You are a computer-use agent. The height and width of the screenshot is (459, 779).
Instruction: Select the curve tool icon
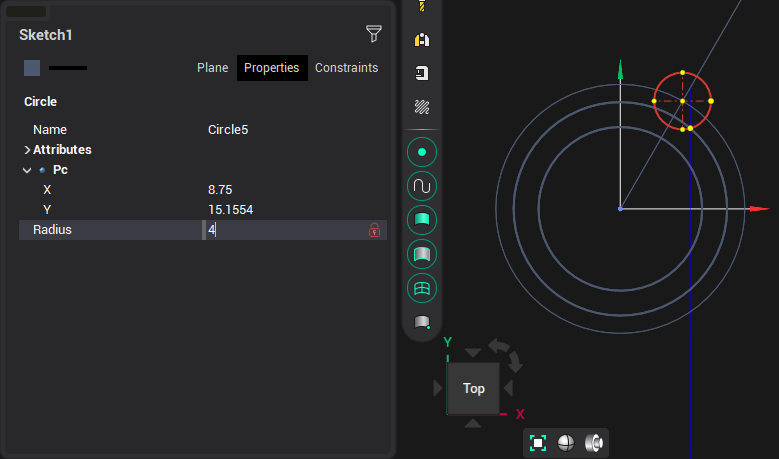tap(422, 186)
